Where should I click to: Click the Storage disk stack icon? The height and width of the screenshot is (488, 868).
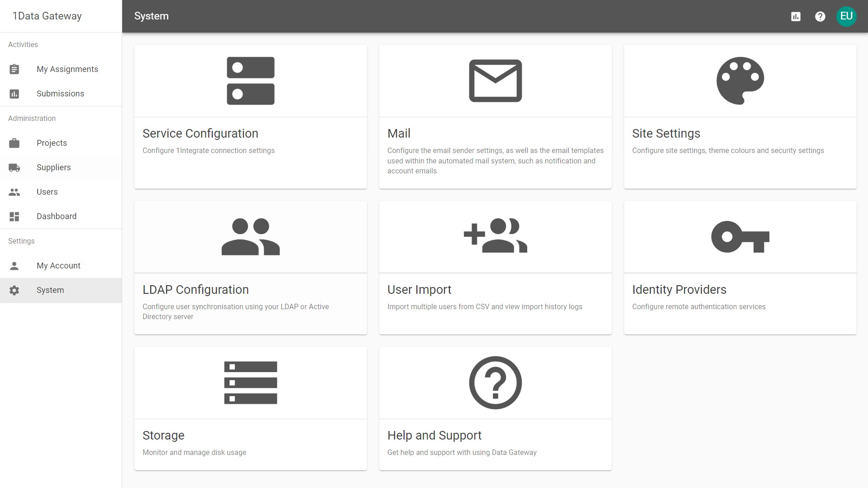pyautogui.click(x=250, y=383)
